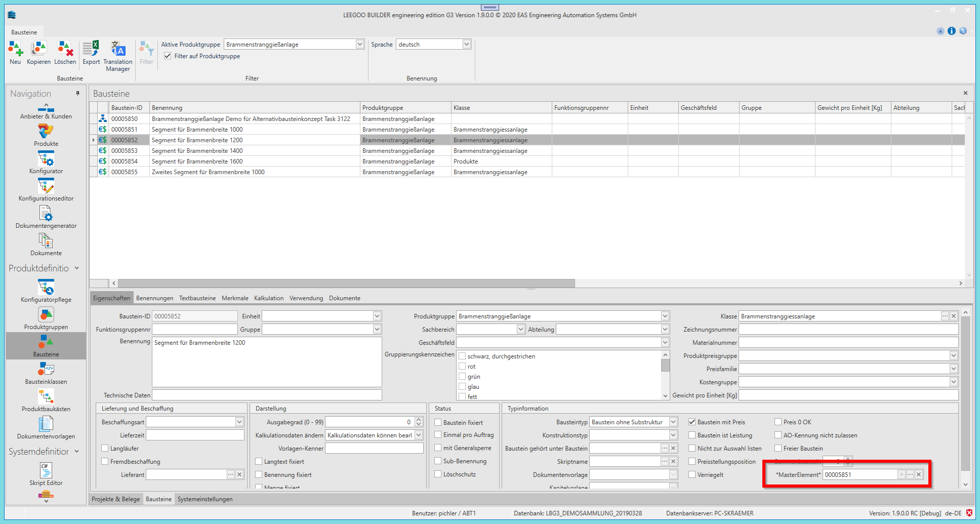Open the Aktive Produktgruppe dropdown
The image size is (980, 524).
pyautogui.click(x=359, y=44)
